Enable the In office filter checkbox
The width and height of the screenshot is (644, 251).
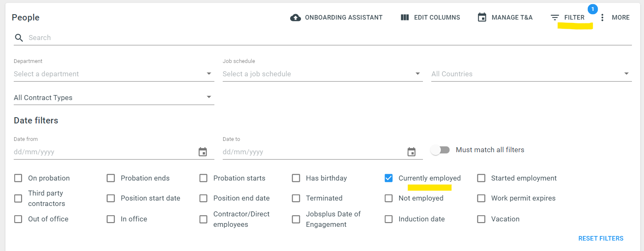[111, 219]
